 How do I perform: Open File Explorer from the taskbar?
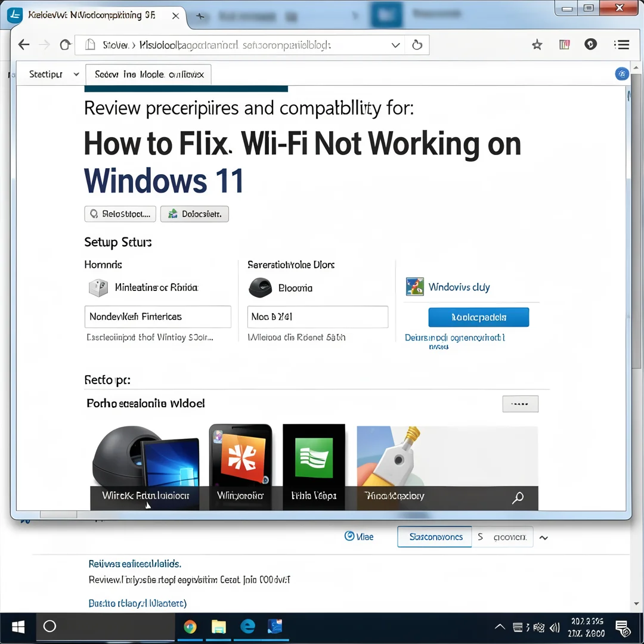[x=218, y=627]
